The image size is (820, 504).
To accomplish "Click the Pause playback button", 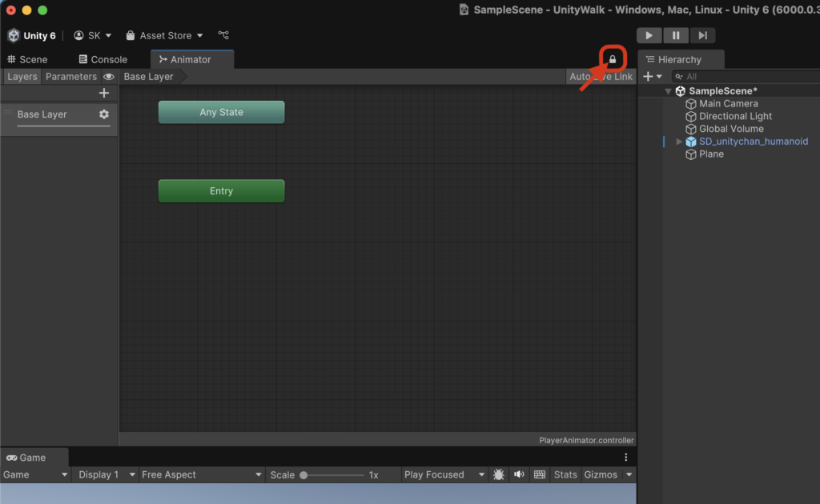I will pyautogui.click(x=676, y=35).
